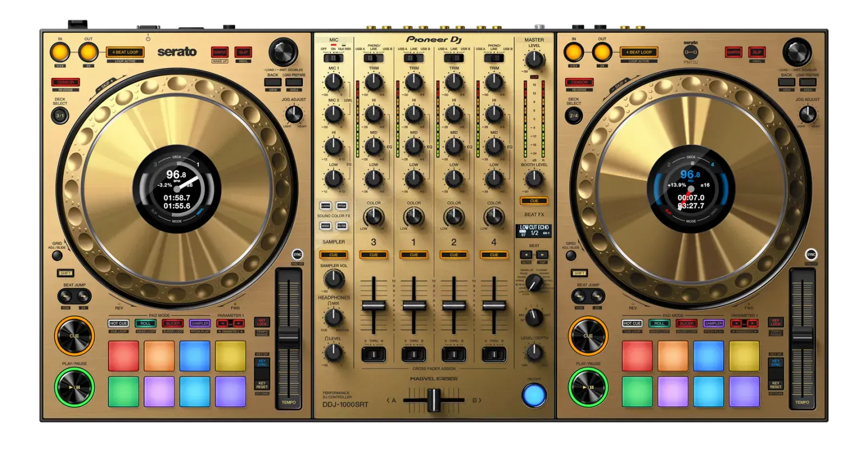The height and width of the screenshot is (451, 868).
Task: Tap the green performance pad on right deck
Action: click(637, 391)
